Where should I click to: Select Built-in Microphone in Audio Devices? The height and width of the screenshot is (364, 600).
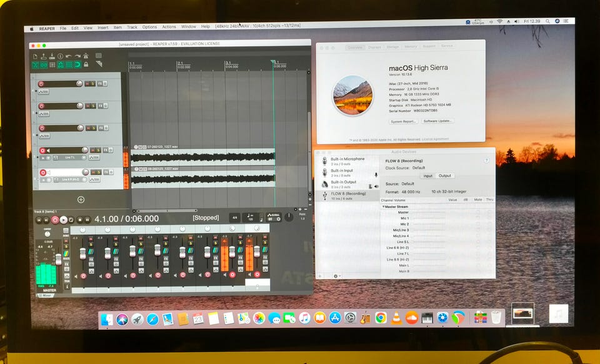(347, 161)
